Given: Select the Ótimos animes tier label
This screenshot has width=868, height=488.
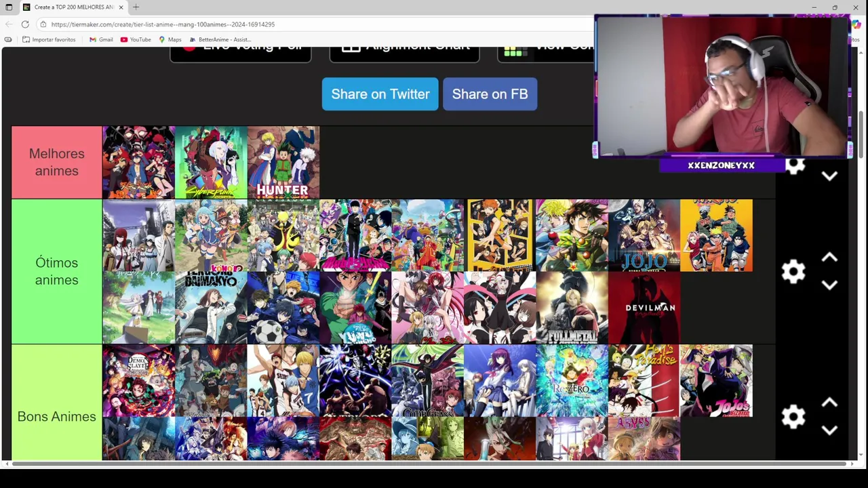Looking at the screenshot, I should 57,271.
